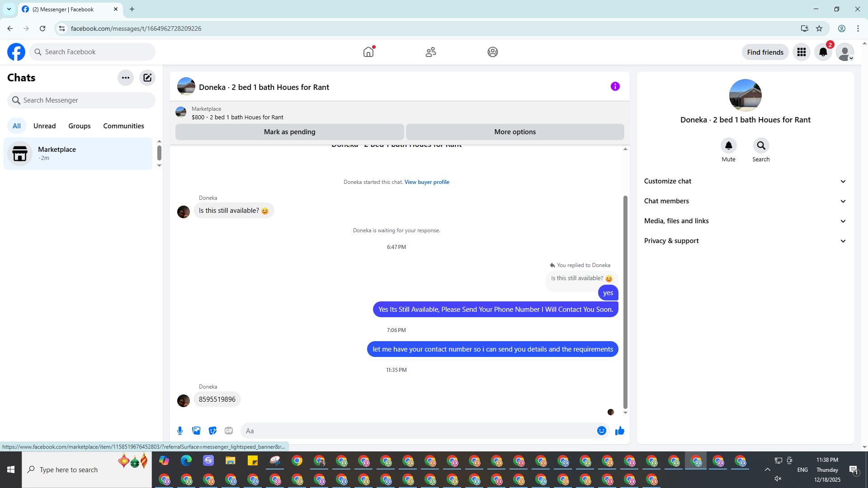Send a thumbs up like
868x488 pixels.
coord(619,431)
